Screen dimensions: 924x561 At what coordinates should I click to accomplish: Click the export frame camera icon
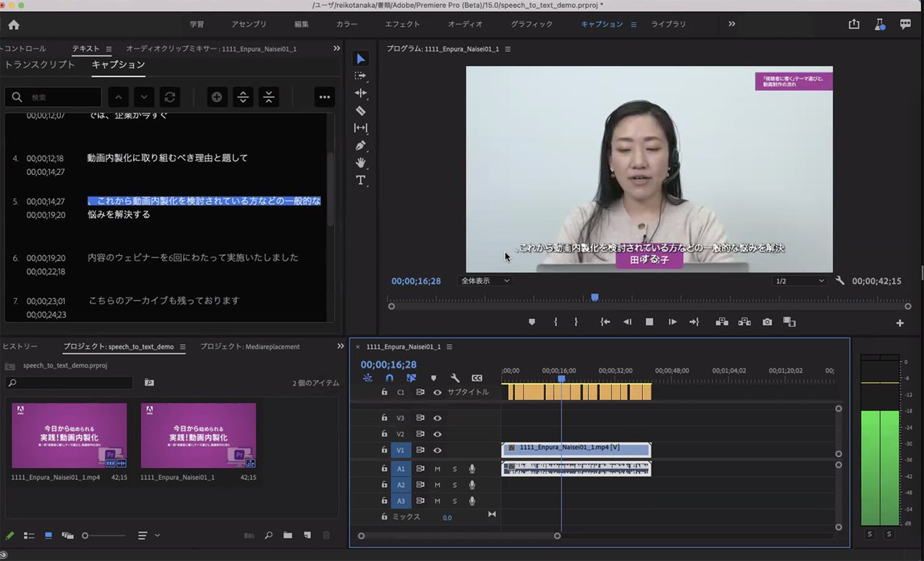point(767,322)
